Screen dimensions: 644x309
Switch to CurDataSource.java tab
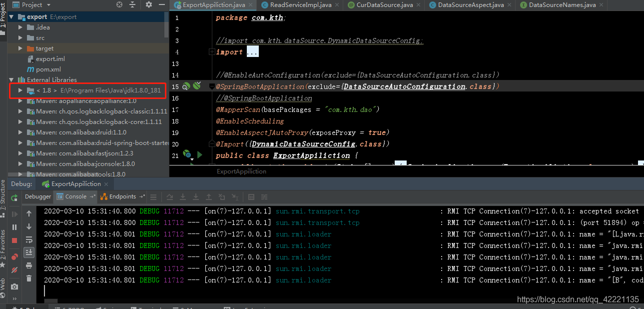[x=384, y=5]
